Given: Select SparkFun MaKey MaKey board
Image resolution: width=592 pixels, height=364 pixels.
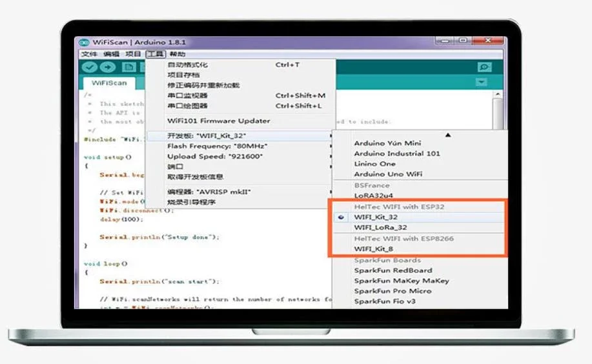Looking at the screenshot, I should coord(420,281).
